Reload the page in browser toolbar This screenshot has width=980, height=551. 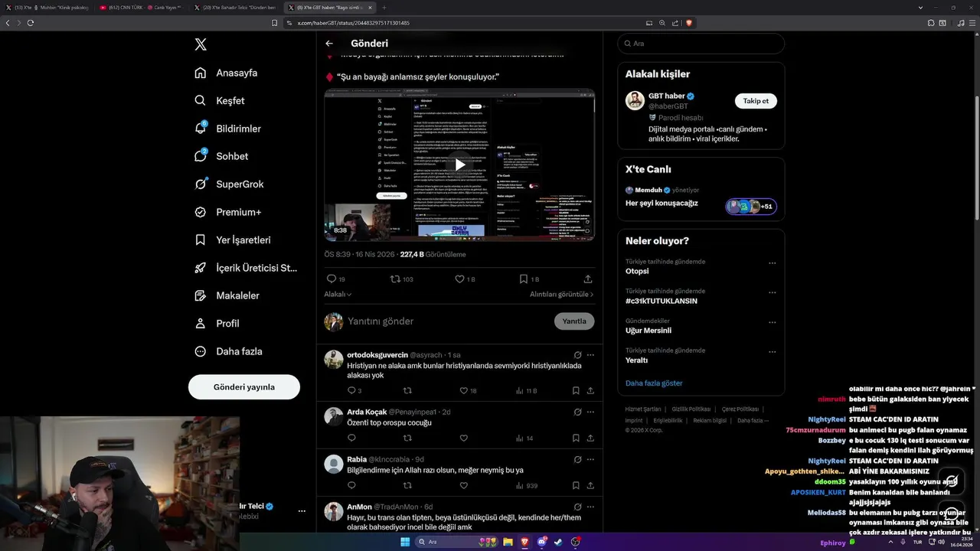point(31,23)
